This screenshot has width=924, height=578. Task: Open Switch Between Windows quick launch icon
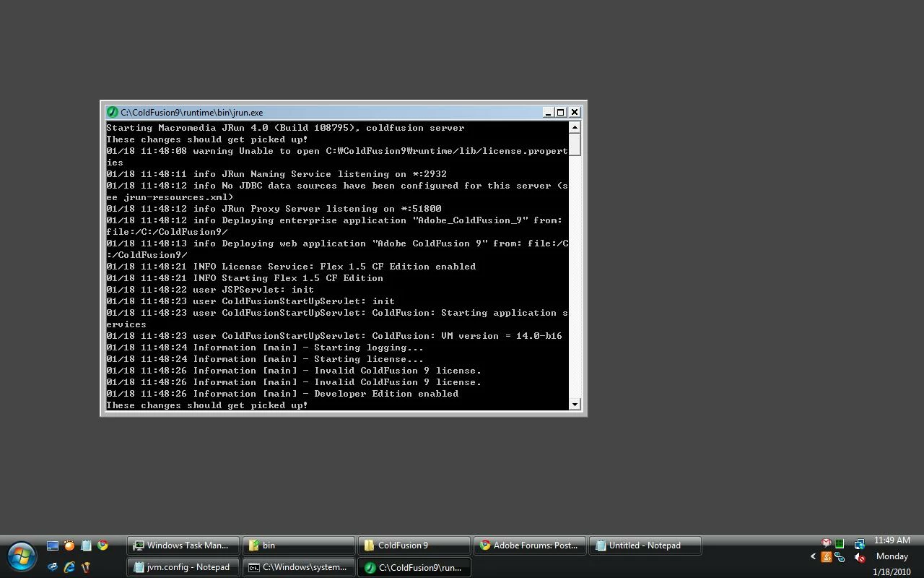53,567
